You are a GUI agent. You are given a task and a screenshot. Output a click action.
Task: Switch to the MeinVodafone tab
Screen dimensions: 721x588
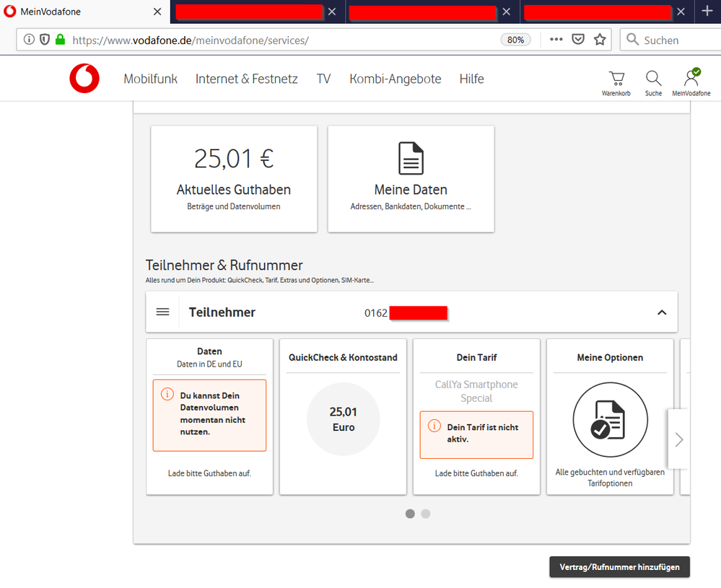[85, 12]
